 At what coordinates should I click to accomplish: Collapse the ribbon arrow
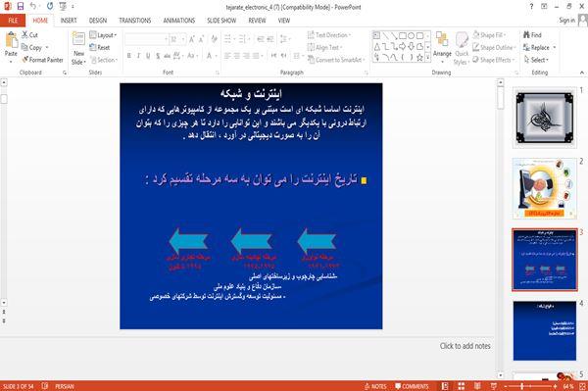coord(581,73)
